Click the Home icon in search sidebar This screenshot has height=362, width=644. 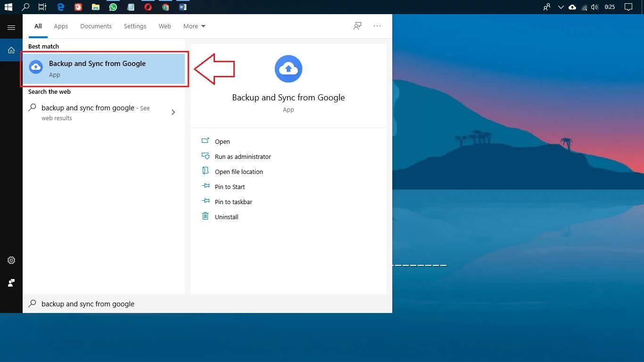(11, 50)
